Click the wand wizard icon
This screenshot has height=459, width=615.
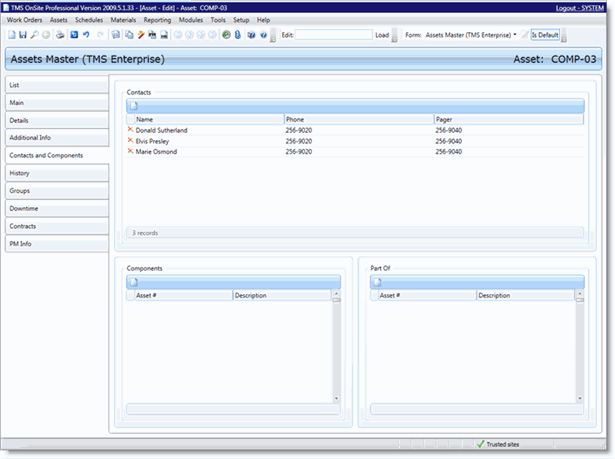click(141, 35)
